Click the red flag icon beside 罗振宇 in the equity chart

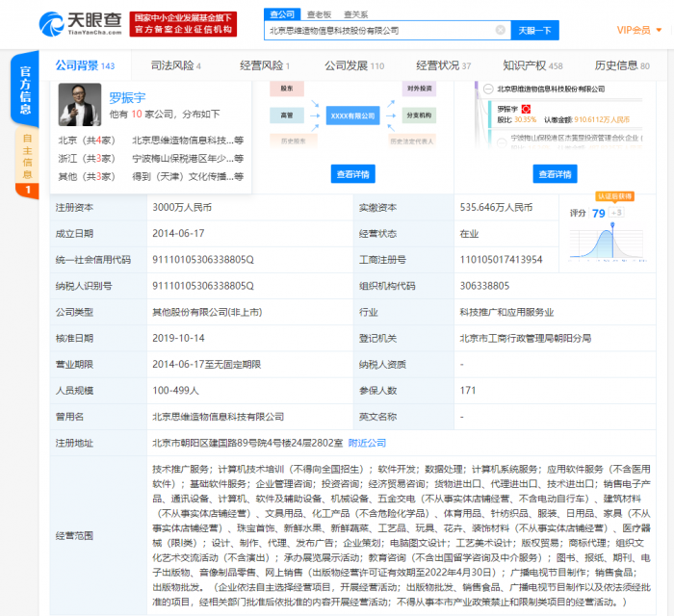tap(528, 110)
